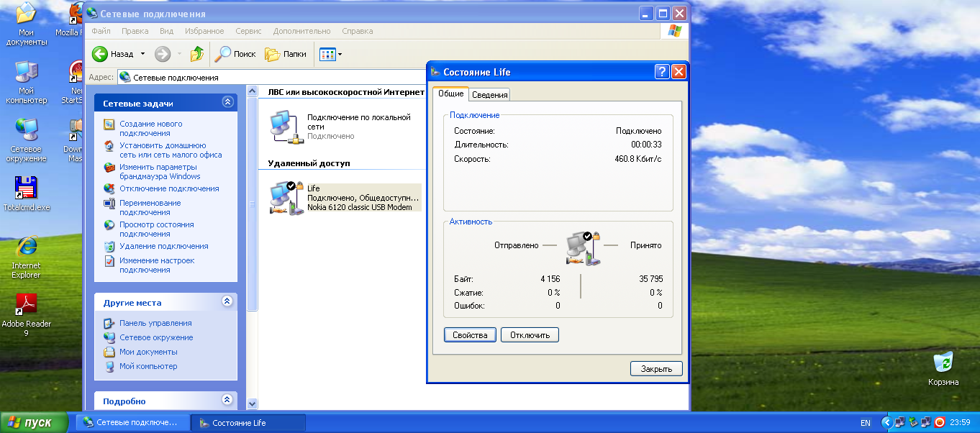The width and height of the screenshot is (980, 433).
Task: Open the Adobe Reader 9 desktop icon
Action: pyautogui.click(x=27, y=315)
